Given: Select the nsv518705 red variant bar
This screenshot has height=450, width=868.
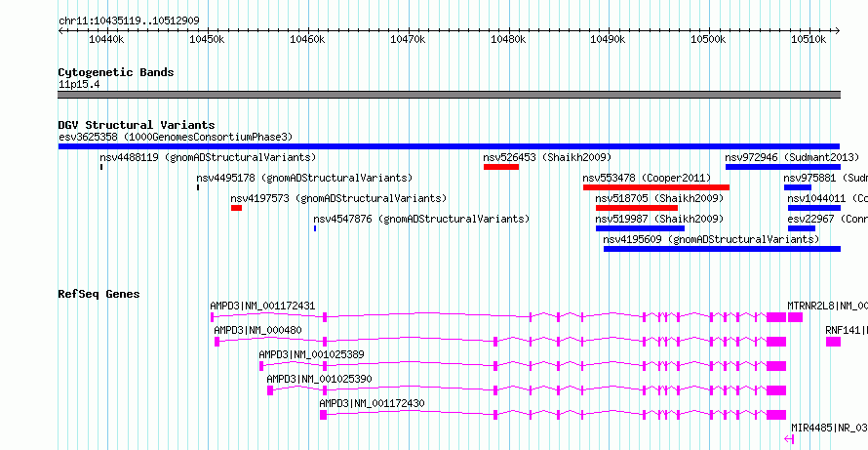Looking at the screenshot, I should click(x=637, y=208).
